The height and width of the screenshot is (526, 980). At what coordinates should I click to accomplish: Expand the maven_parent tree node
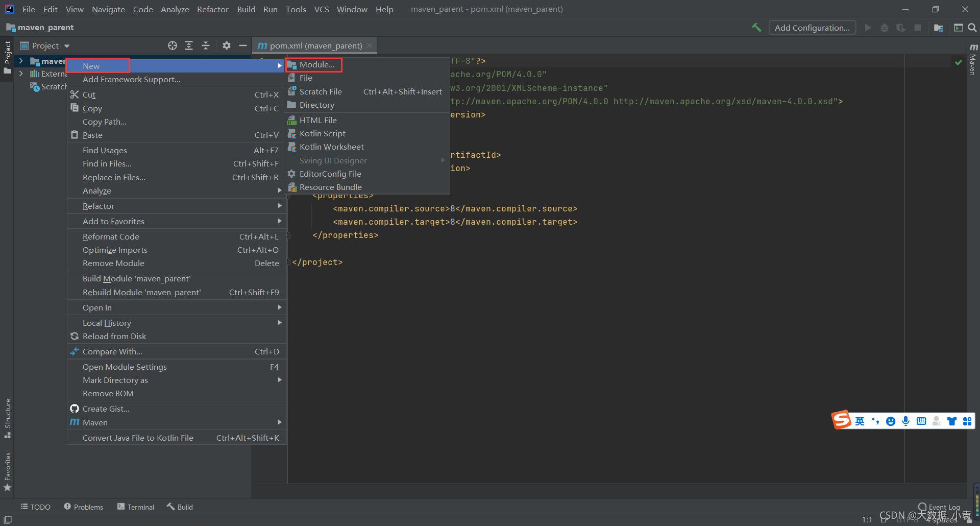(21, 61)
